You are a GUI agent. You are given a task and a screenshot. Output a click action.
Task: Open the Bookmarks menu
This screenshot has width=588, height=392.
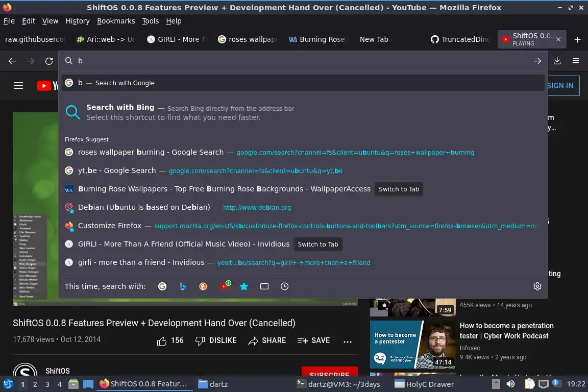click(x=116, y=21)
